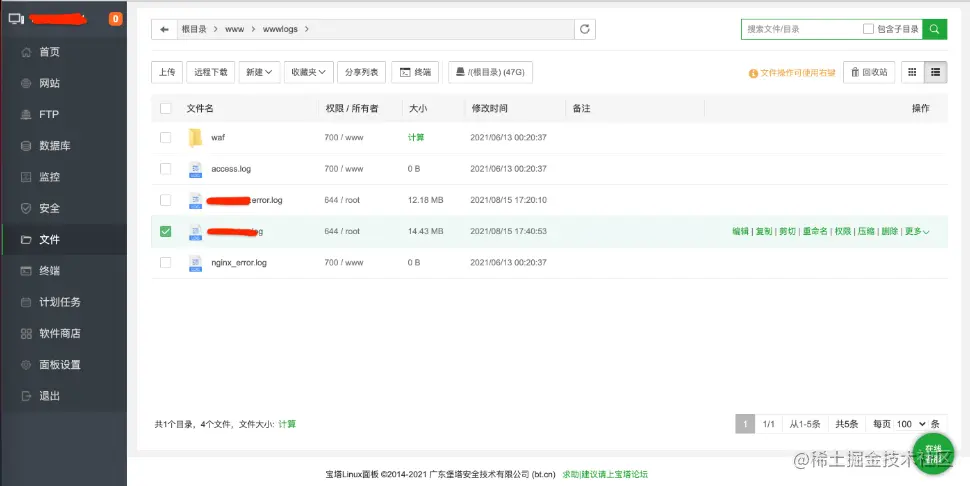Go back with the left arrow button
Image resolution: width=970 pixels, height=486 pixels.
click(x=164, y=29)
